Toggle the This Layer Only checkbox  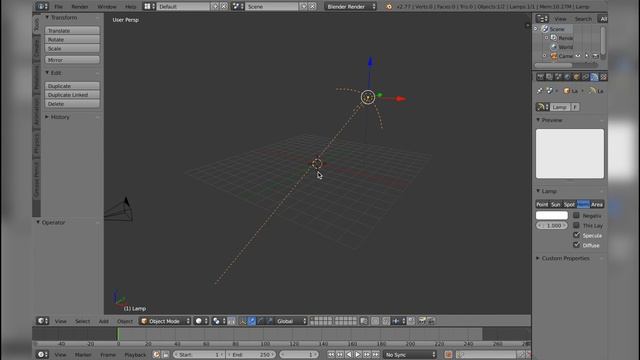(576, 225)
